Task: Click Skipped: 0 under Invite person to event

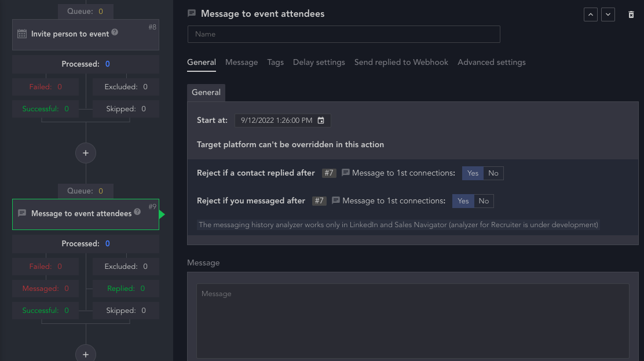Action: click(x=126, y=109)
